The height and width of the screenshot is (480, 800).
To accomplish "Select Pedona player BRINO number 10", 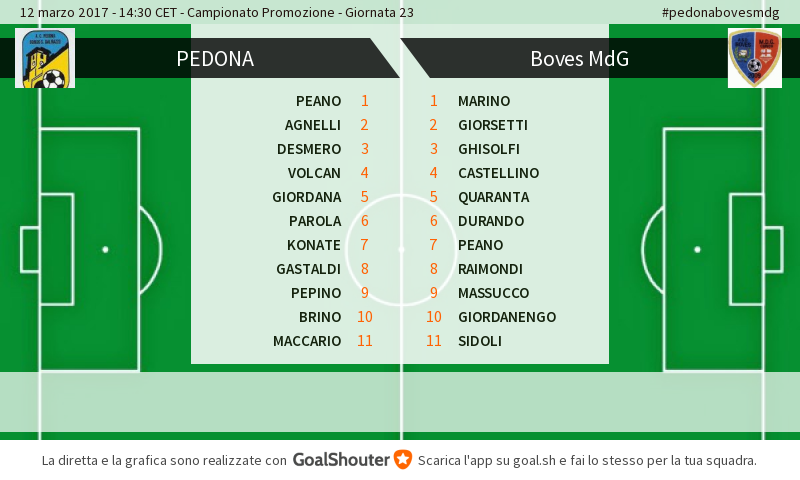I will tap(336, 317).
